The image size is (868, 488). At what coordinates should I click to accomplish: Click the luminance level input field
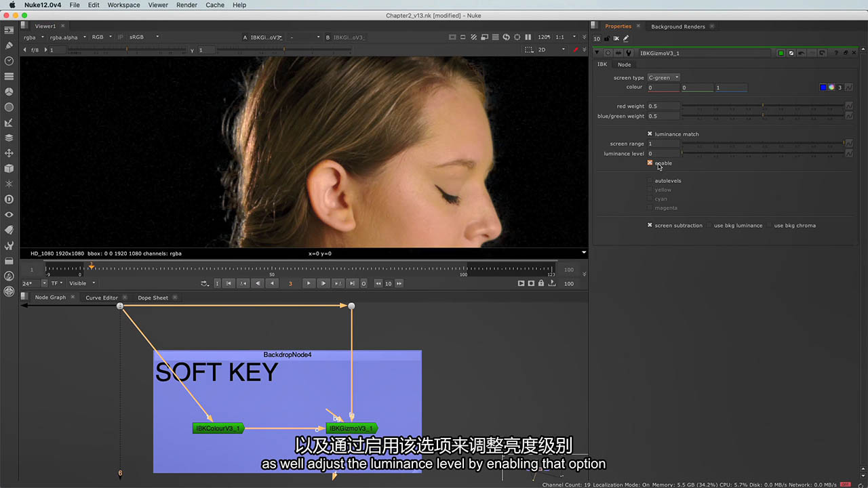click(663, 154)
